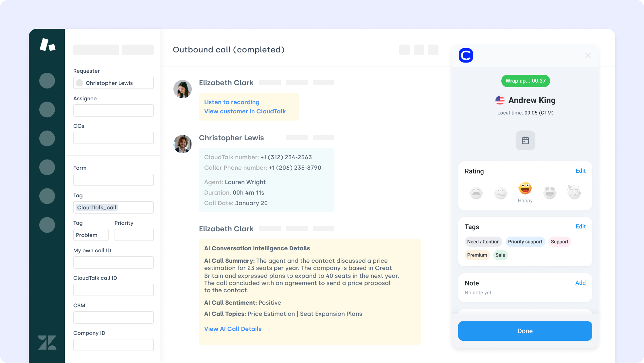This screenshot has width=644, height=363.
Task: Open View AI Call Details link
Action: [x=233, y=329]
